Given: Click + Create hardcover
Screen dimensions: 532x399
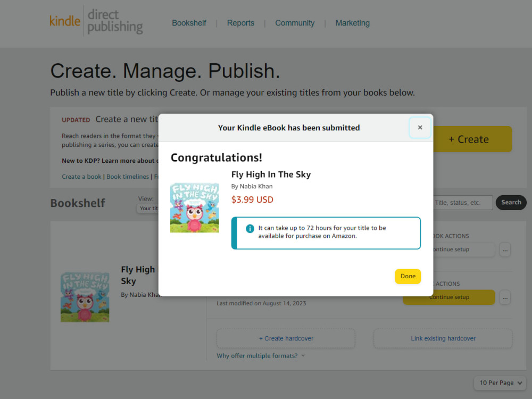Looking at the screenshot, I should (286, 338).
